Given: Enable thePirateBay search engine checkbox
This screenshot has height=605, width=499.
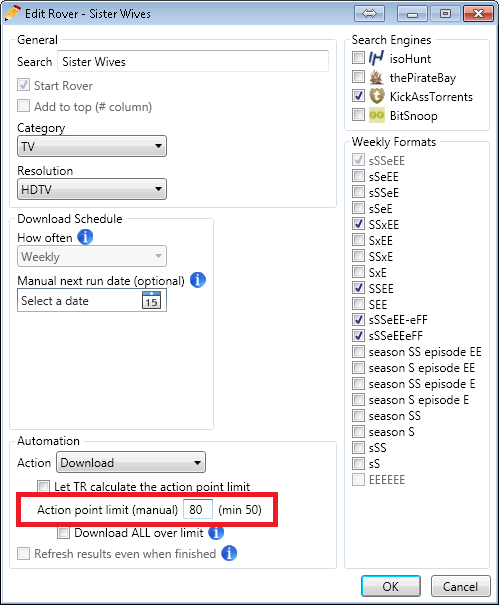Looking at the screenshot, I should [358, 77].
